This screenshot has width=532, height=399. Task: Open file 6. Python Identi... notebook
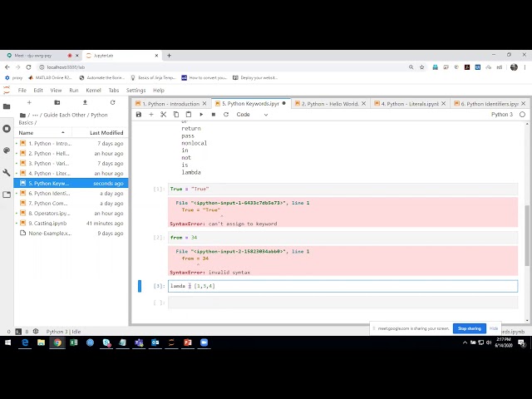coord(71,194)
